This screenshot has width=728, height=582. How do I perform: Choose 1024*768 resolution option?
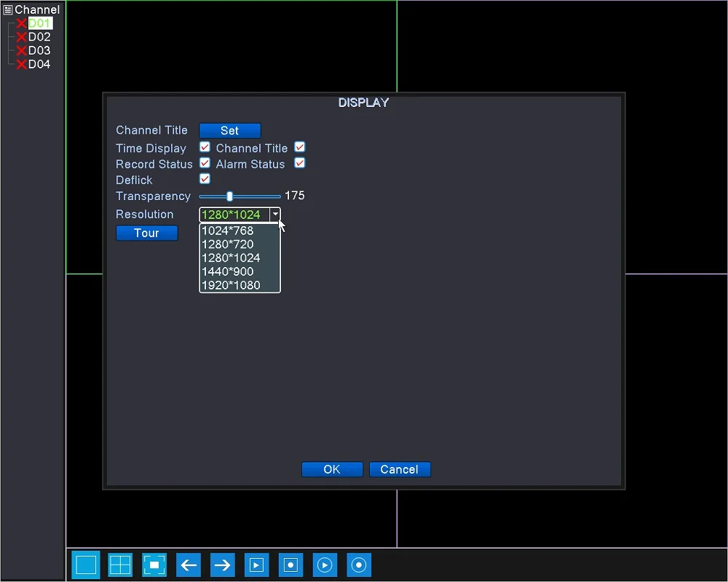(240, 231)
